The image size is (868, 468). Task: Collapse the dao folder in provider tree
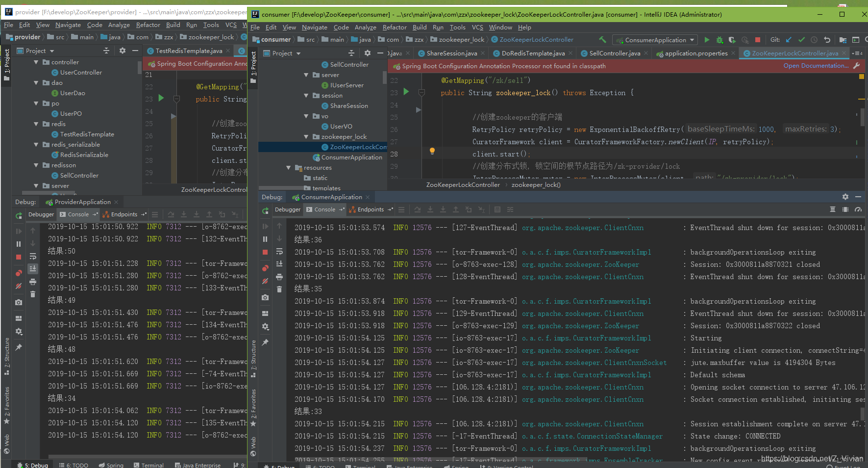coord(36,83)
